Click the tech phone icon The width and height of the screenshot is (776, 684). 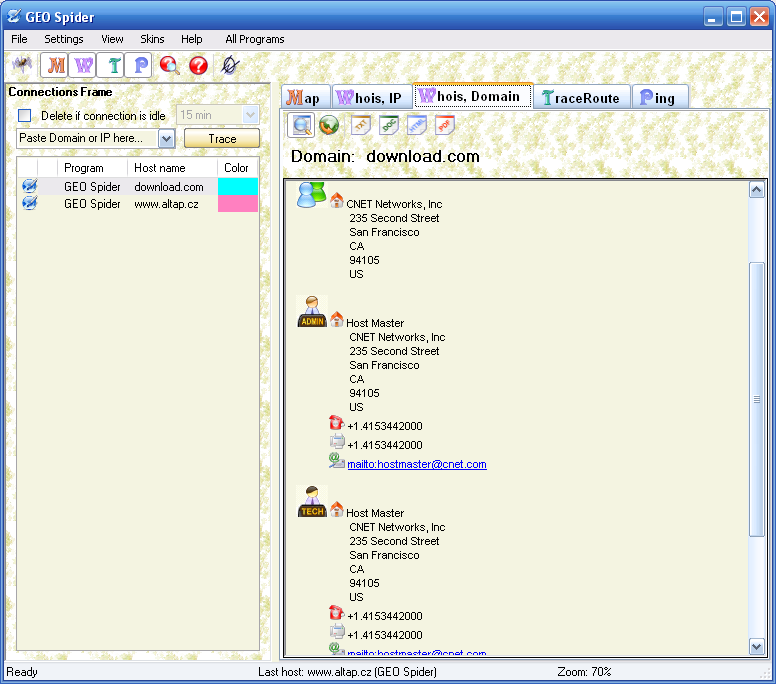tap(337, 613)
